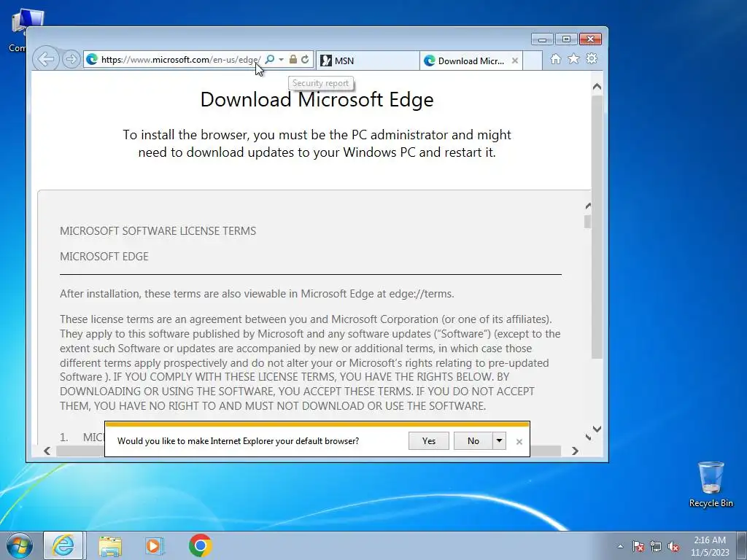The height and width of the screenshot is (560, 747).
Task: Click No on the default browser prompt
Action: (473, 441)
